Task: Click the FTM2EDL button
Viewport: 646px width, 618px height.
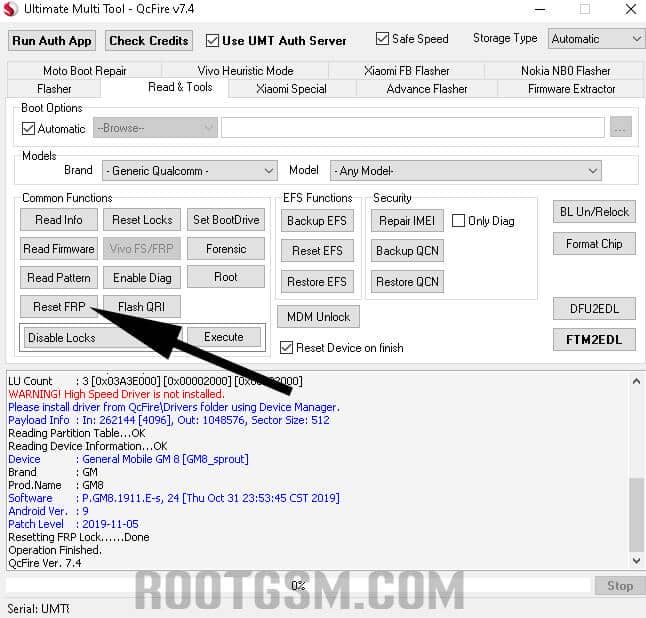Action: click(x=594, y=339)
